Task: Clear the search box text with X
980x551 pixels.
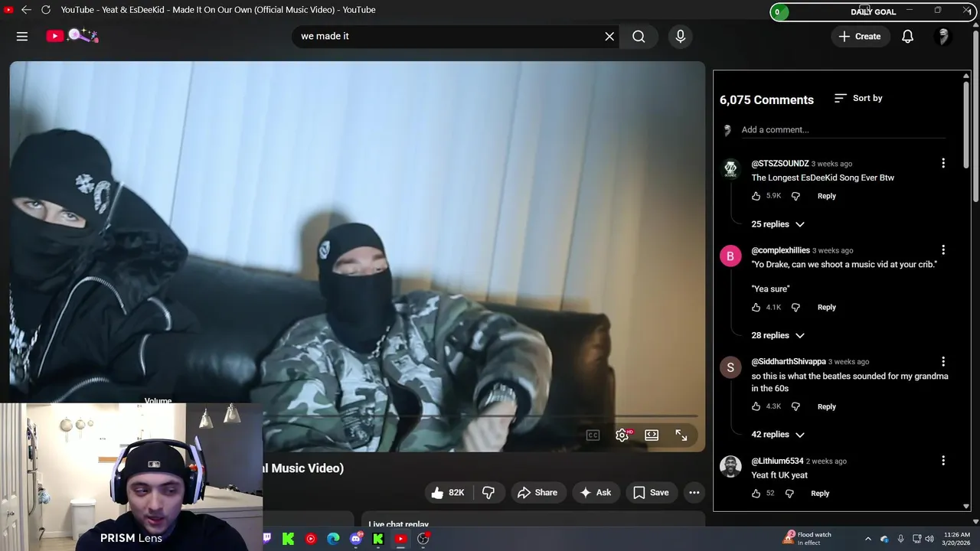Action: [x=609, y=36]
